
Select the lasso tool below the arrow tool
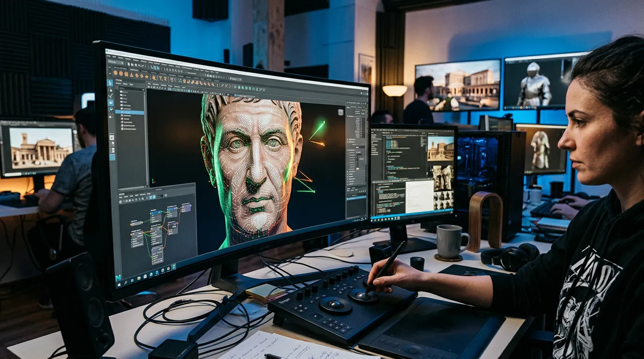[110, 90]
